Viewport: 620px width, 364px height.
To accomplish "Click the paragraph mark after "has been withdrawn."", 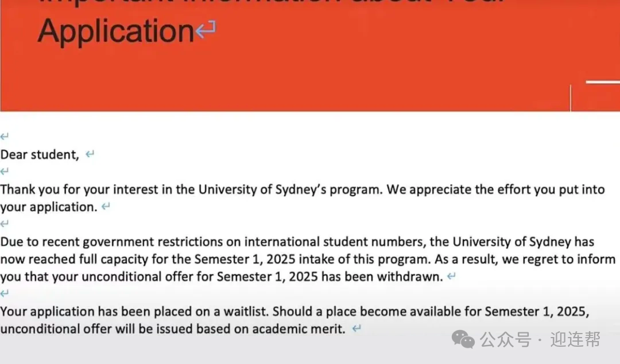I will (x=451, y=277).
